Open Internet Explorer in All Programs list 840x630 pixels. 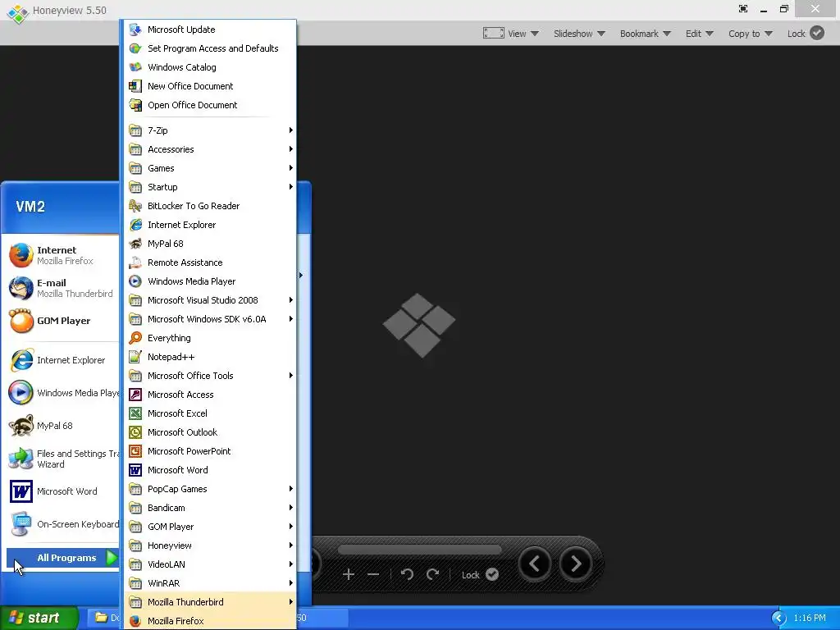click(210, 225)
